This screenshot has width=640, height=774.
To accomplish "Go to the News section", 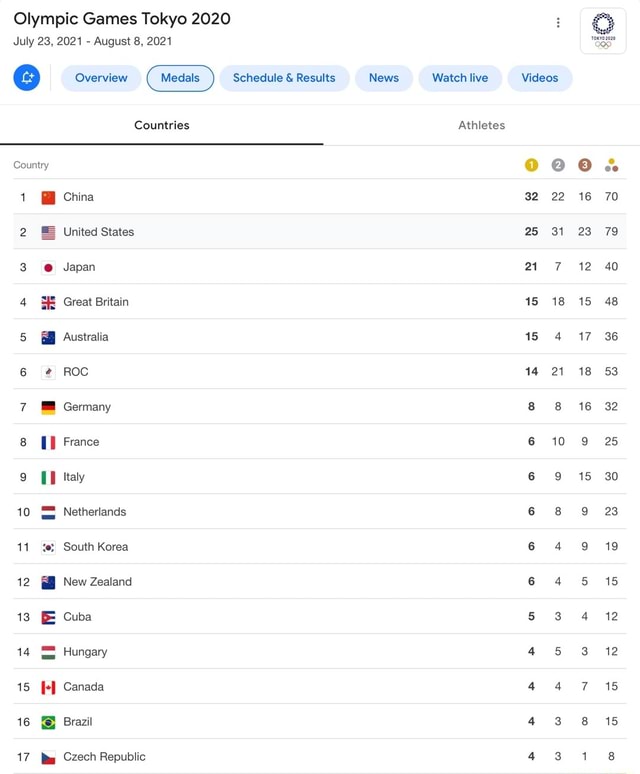I will pos(384,78).
